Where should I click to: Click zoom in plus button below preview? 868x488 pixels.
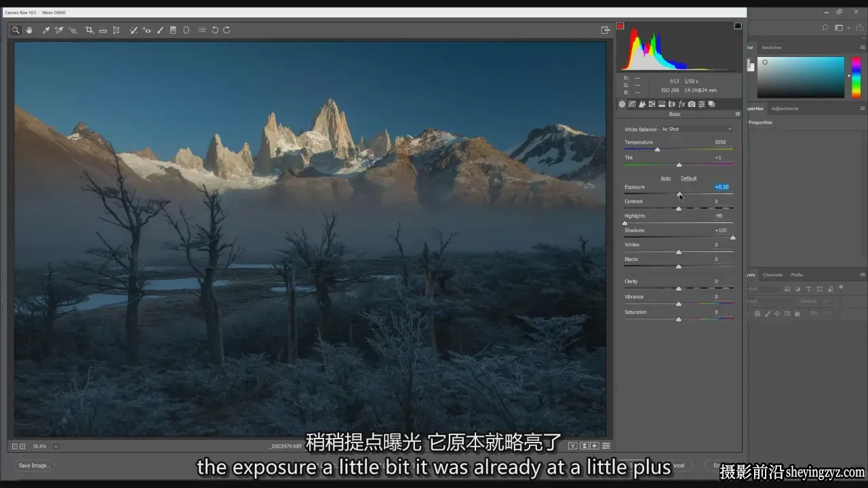coord(22,446)
